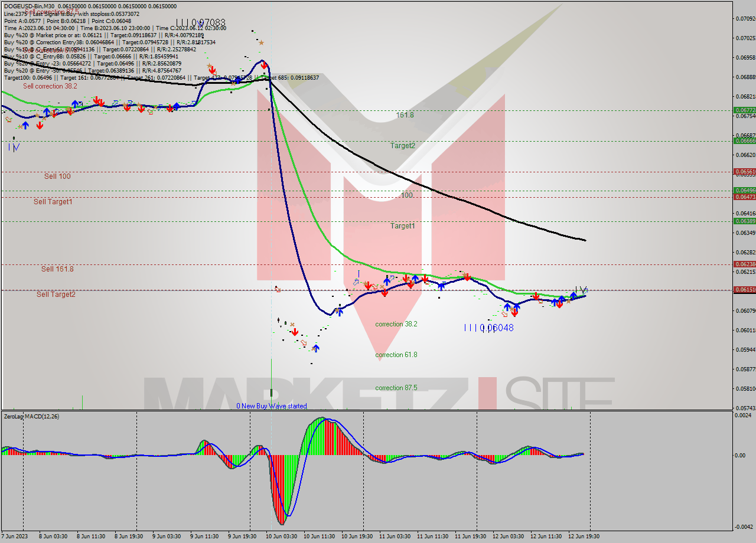Click the red down arrow above the correction 38.2 label

tap(384, 293)
